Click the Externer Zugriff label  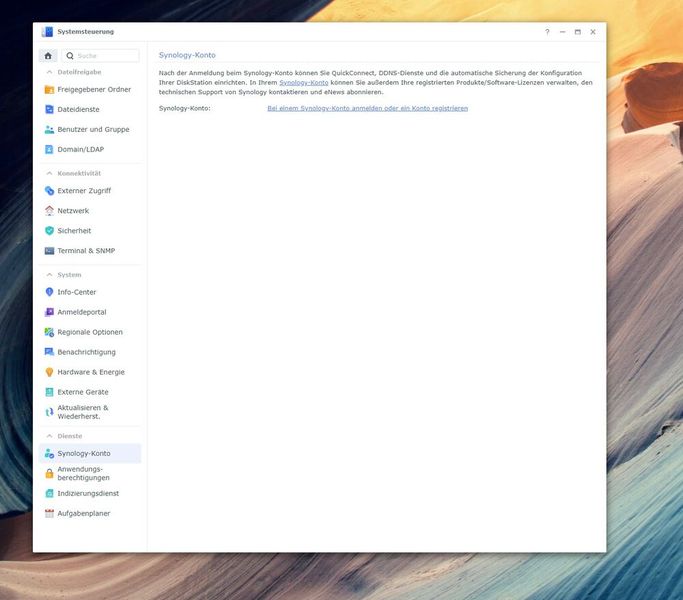[x=84, y=191]
